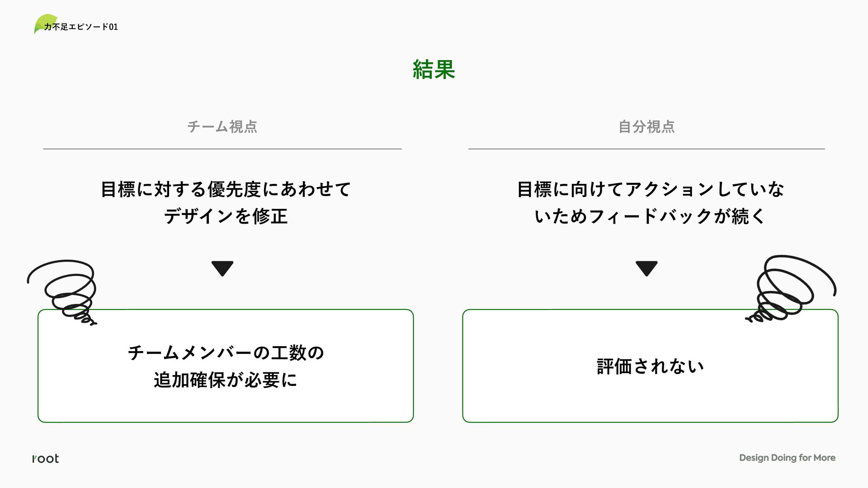Click the 目標に対する優先度にあわせて text line
This screenshot has width=868, height=488.
pyautogui.click(x=226, y=189)
